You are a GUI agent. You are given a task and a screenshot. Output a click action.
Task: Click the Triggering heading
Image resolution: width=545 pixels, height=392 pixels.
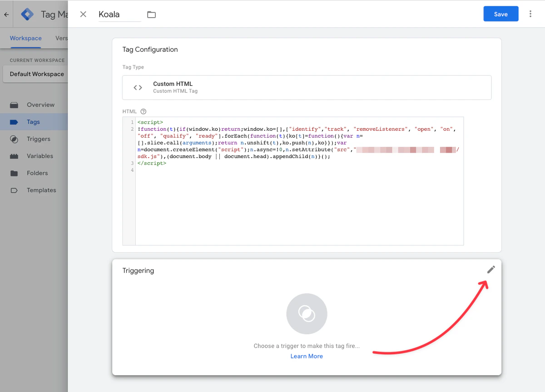click(x=138, y=271)
